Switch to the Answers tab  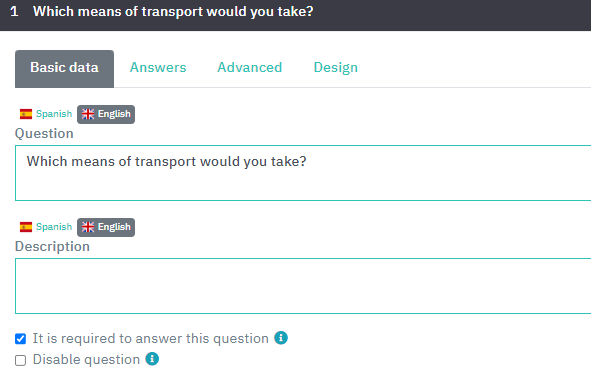tap(158, 67)
